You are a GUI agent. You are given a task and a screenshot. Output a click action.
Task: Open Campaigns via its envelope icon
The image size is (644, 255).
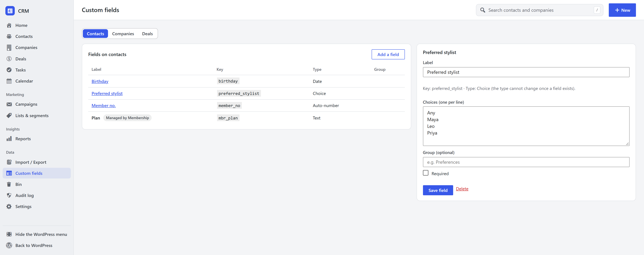[9, 104]
